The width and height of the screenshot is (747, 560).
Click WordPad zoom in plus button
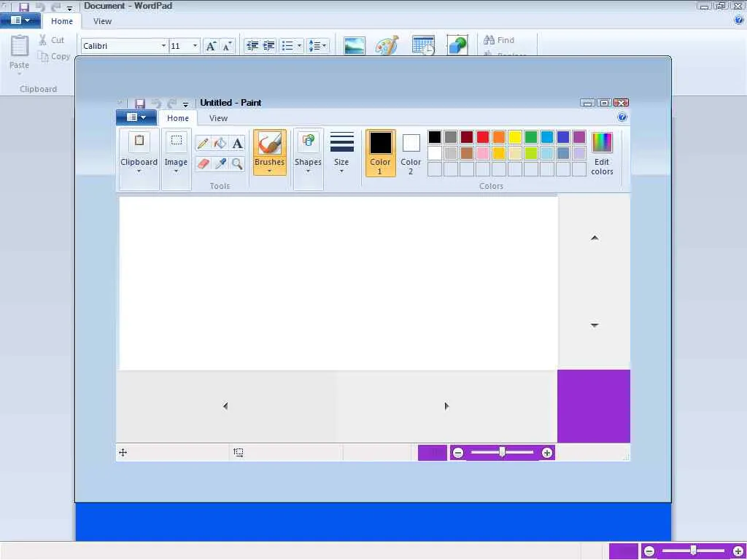coord(738,551)
